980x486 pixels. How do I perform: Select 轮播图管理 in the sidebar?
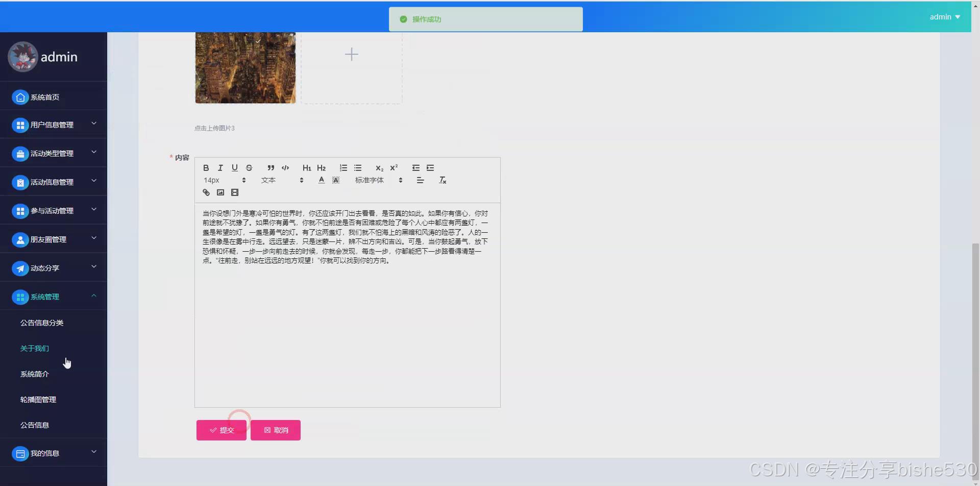pos(38,399)
